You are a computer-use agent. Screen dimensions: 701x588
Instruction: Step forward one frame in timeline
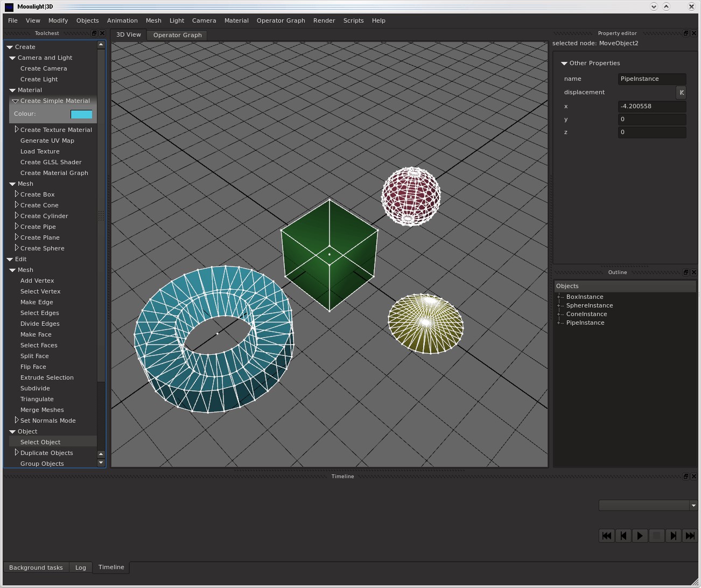point(673,536)
